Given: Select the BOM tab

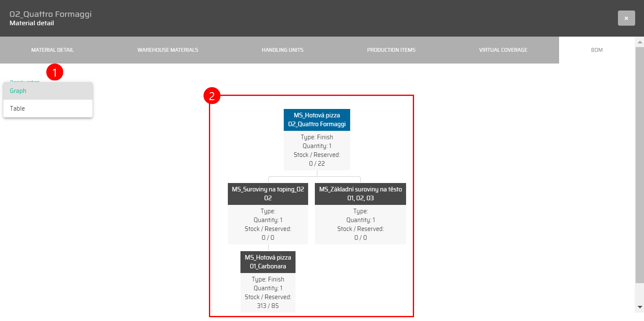Looking at the screenshot, I should (596, 50).
